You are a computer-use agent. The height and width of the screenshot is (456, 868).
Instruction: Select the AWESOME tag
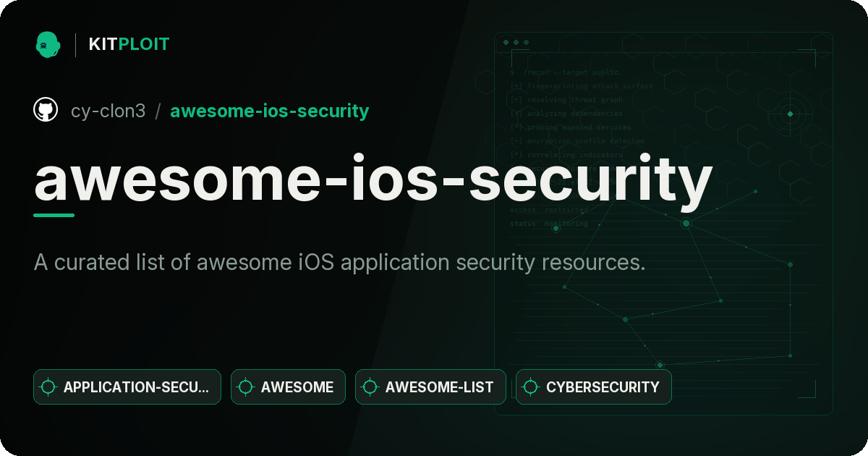[x=288, y=387]
